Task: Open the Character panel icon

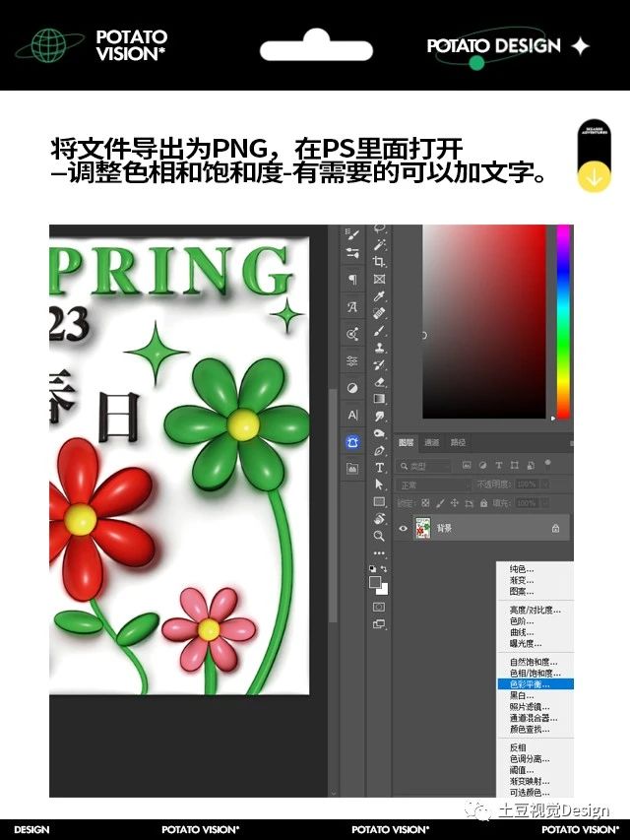Action: pos(352,416)
